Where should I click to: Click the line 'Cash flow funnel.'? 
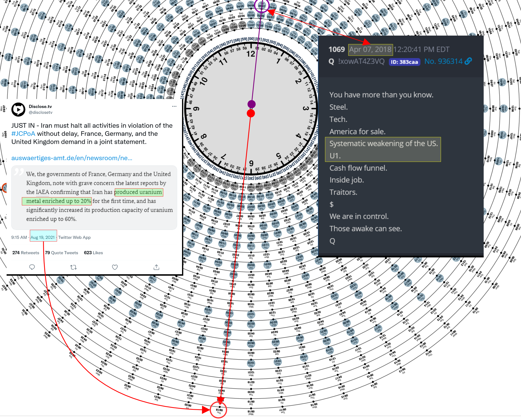pos(358,168)
